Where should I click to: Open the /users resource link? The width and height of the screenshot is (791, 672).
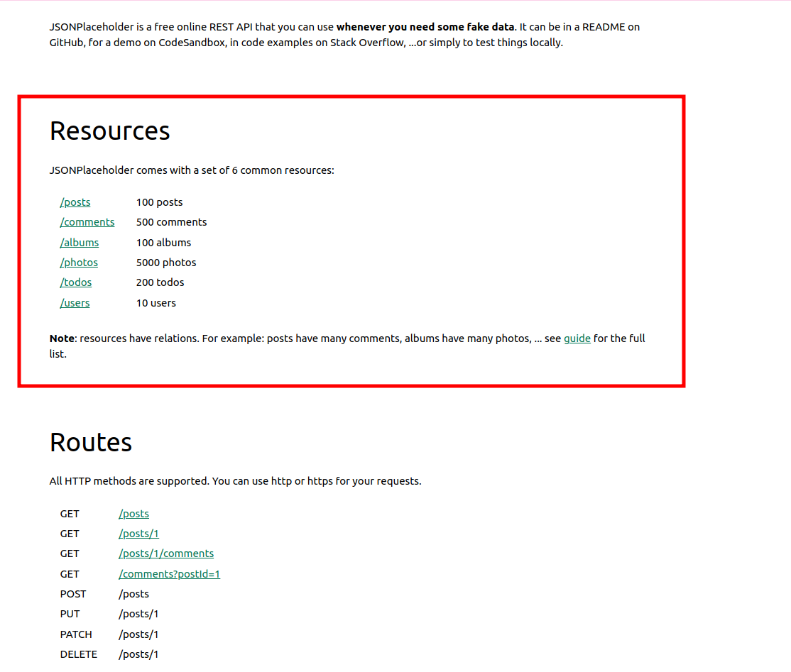75,303
